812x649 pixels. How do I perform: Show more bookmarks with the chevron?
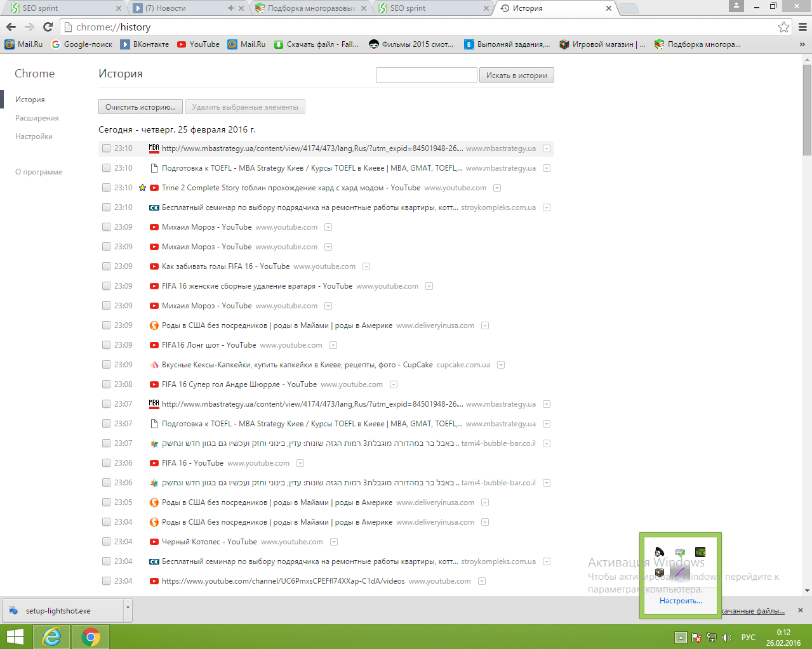(802, 44)
